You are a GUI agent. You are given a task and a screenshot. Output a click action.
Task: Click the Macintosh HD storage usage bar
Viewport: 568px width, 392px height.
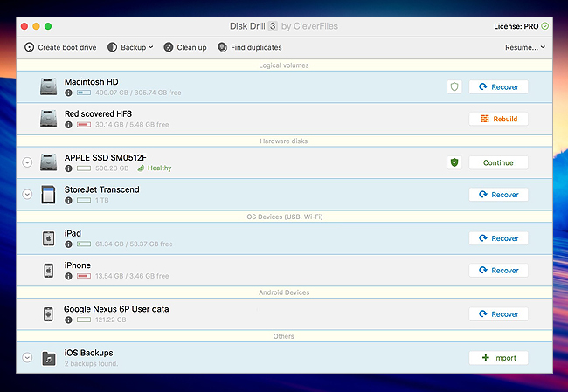[85, 93]
